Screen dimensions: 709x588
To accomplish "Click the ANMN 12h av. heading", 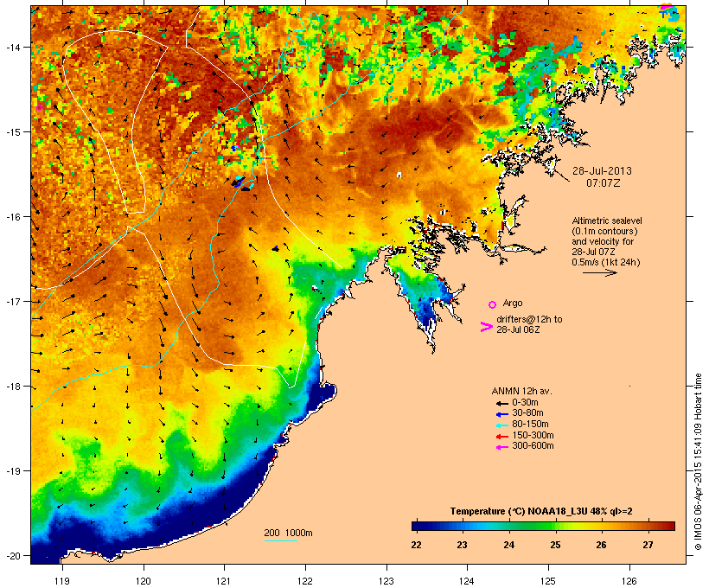I will [x=521, y=391].
